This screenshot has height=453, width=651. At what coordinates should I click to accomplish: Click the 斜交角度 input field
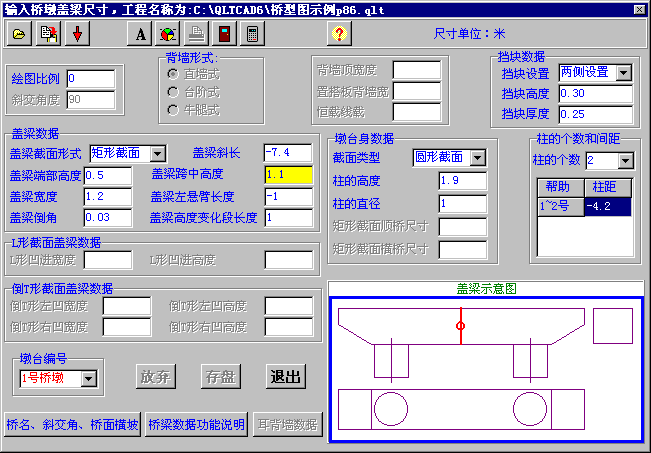point(91,100)
